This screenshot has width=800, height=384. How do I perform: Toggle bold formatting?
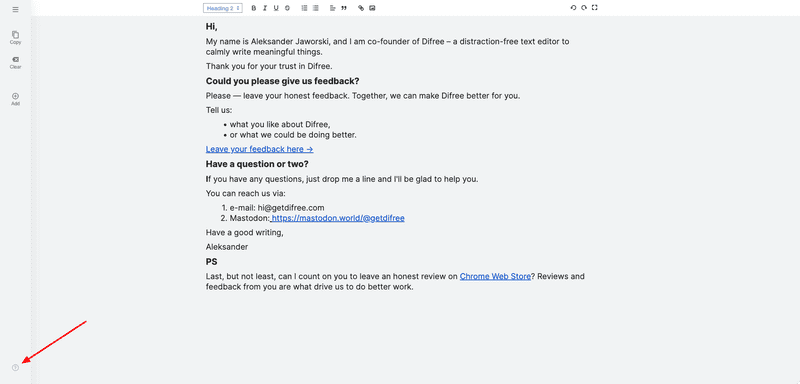click(x=254, y=8)
